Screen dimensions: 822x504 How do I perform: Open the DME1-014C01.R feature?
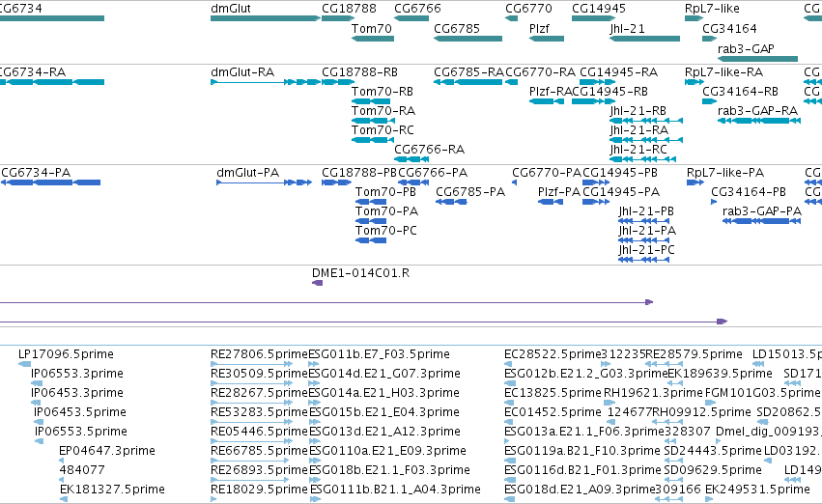click(x=317, y=284)
